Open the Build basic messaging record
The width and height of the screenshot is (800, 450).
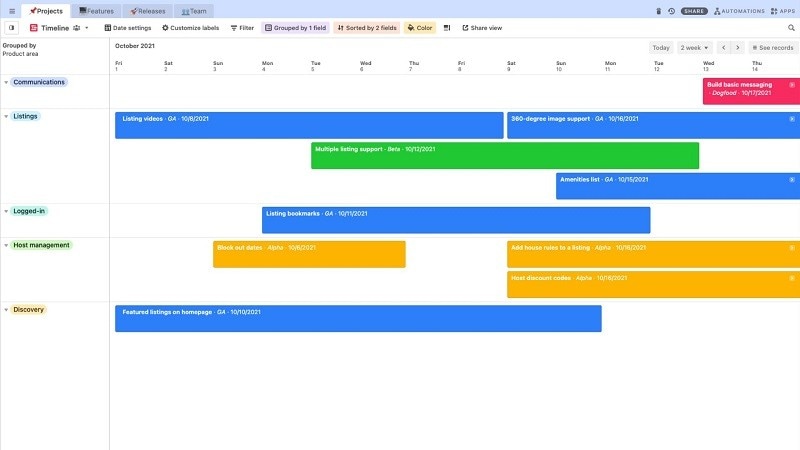pos(751,91)
